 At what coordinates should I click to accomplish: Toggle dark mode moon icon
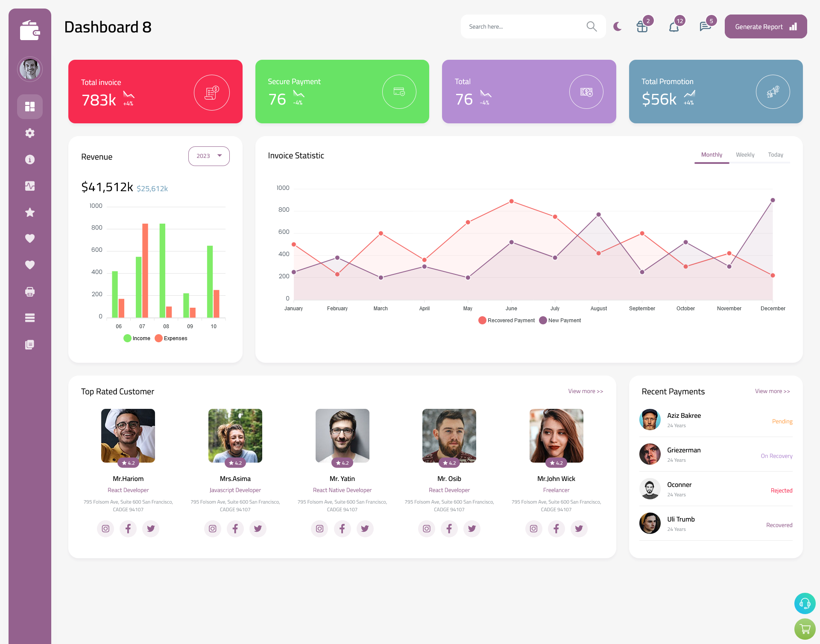click(x=618, y=26)
